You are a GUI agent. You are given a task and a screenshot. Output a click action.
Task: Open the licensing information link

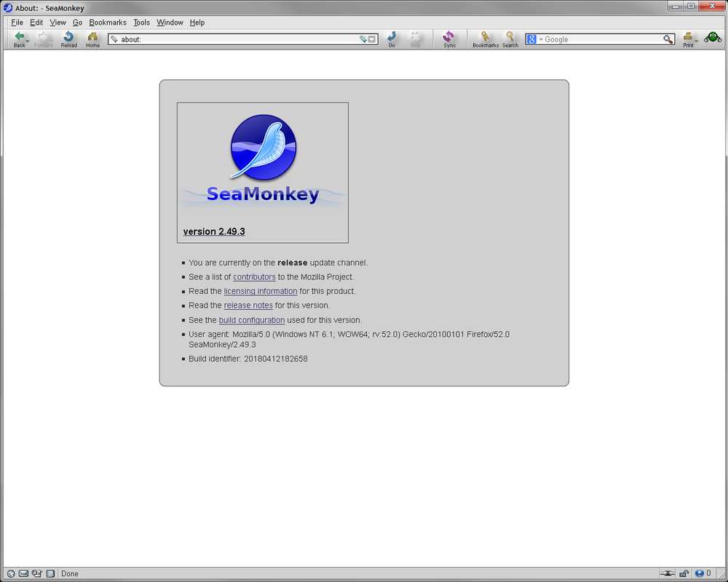261,292
